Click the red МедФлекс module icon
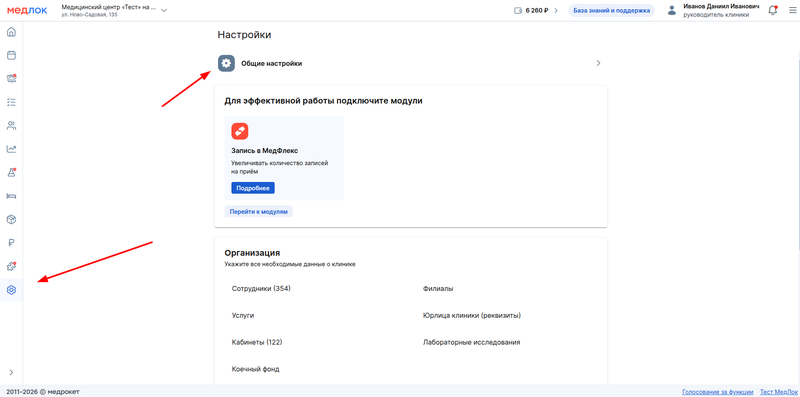The width and height of the screenshot is (800, 397). 240,131
